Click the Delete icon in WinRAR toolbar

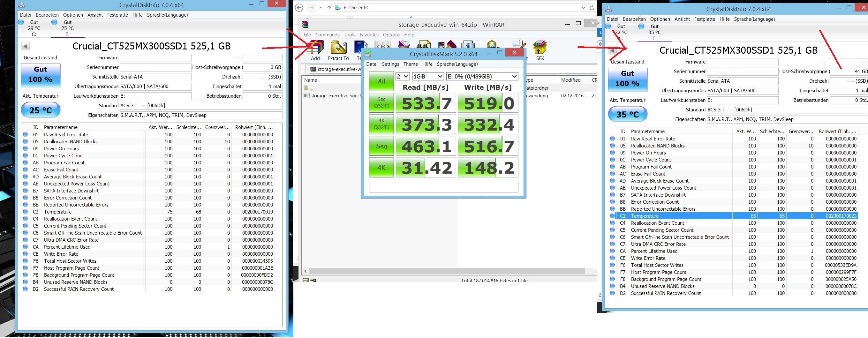click(x=404, y=44)
